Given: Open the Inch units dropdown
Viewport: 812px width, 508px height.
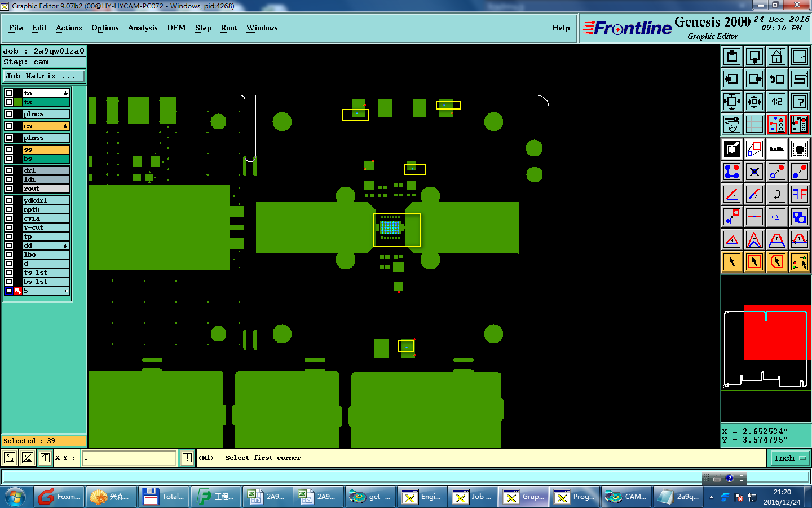Looking at the screenshot, I should [x=790, y=458].
